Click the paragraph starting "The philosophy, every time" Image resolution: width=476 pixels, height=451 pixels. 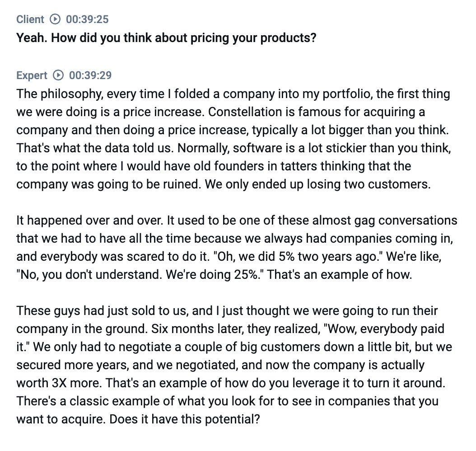click(x=226, y=139)
